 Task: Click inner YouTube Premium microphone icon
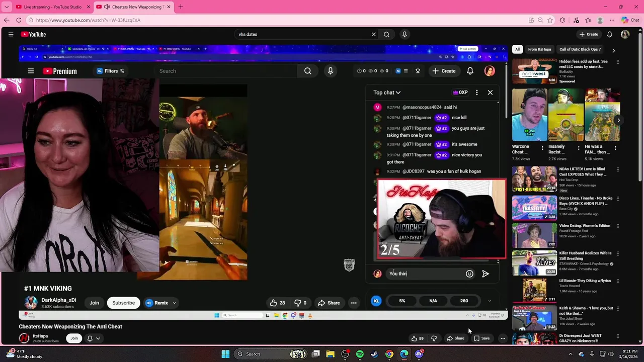331,71
